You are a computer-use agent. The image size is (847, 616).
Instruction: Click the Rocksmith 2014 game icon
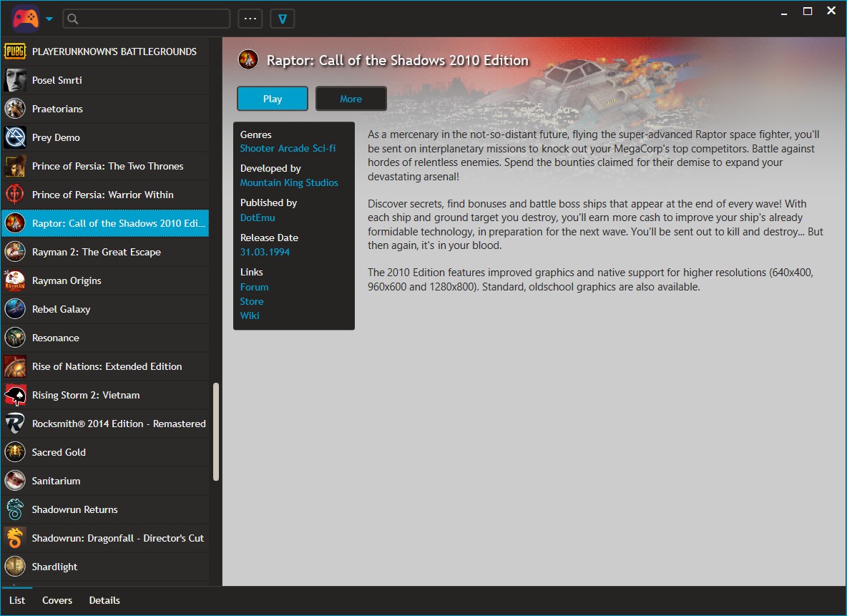click(x=14, y=424)
